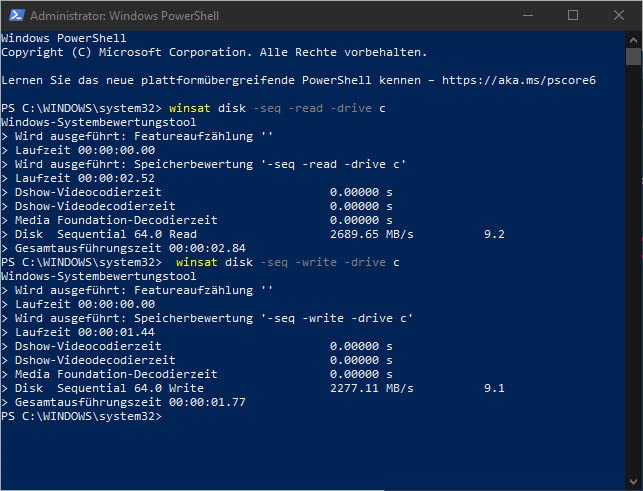
Task: Click the 'winsat disk -seq -read' command line
Action: [282, 107]
